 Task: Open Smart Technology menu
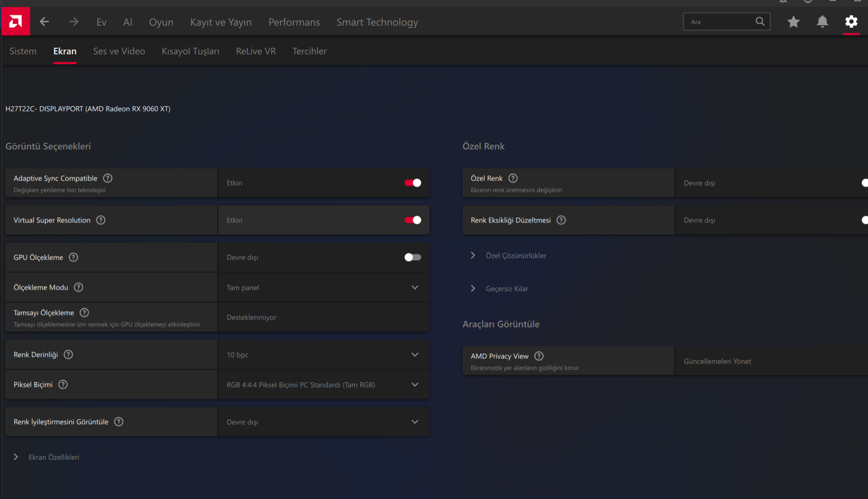click(x=377, y=22)
